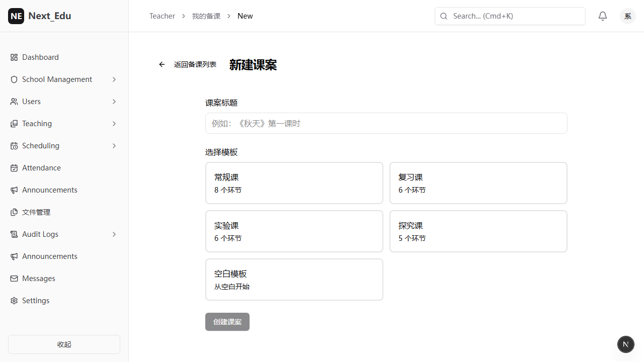Viewport: 644px width, 362px height.
Task: Open Messages in sidebar
Action: 64,279
